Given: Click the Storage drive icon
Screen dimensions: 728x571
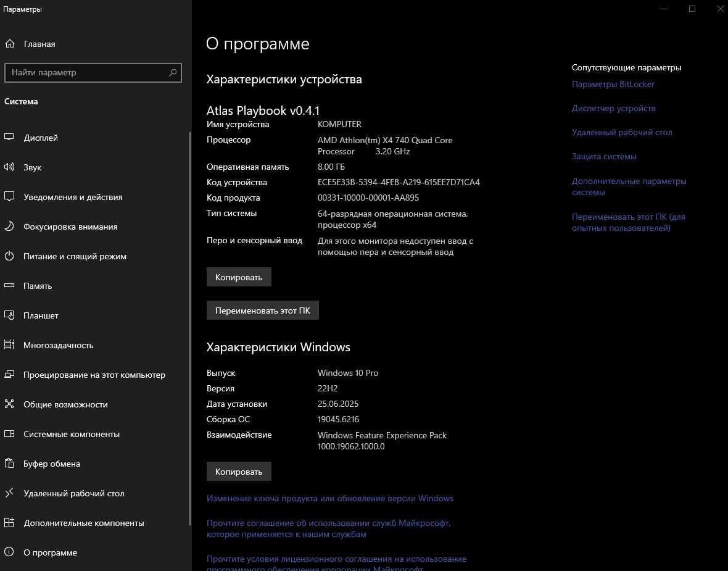Looking at the screenshot, I should click(x=9, y=286).
